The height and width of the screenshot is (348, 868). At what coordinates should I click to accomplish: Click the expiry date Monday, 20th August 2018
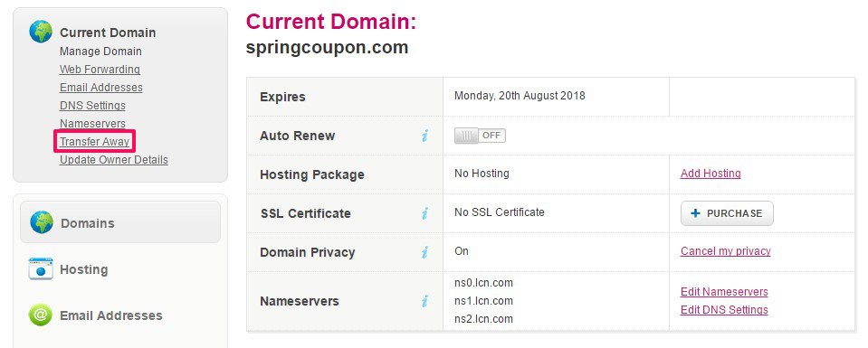pos(520,96)
